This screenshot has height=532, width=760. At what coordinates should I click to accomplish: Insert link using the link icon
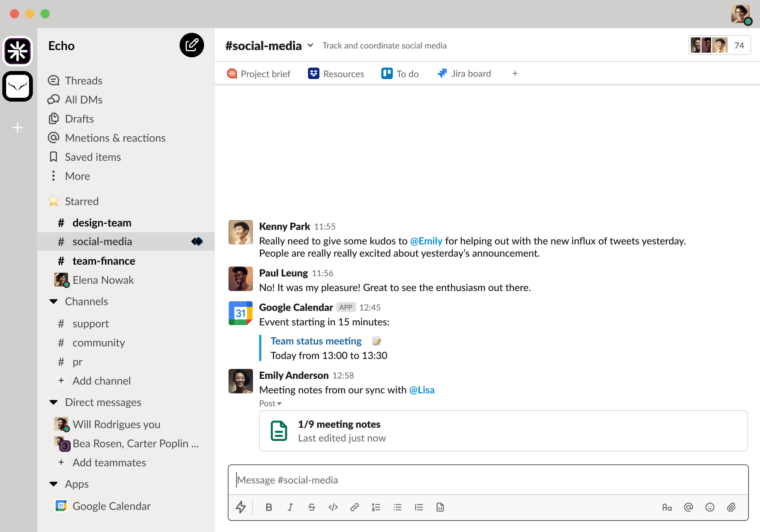[354, 507]
